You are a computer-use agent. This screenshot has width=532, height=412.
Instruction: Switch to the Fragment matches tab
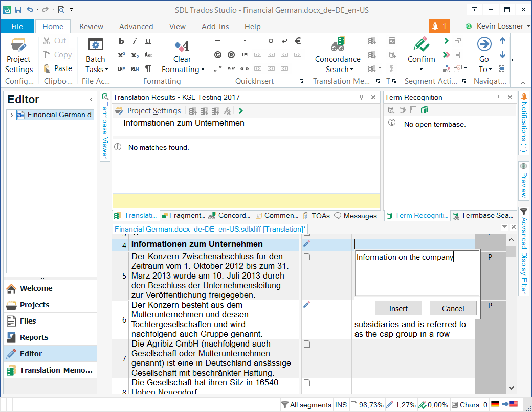(183, 216)
